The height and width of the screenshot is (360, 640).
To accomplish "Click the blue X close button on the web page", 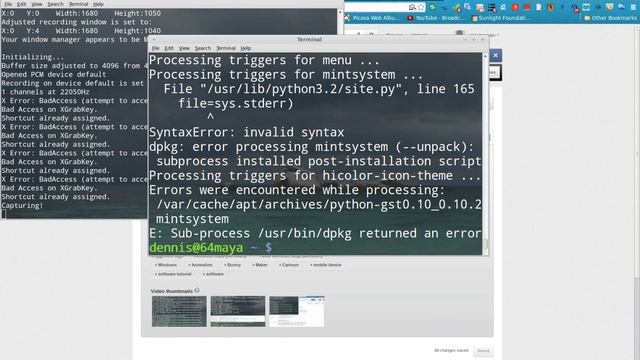I will coord(496,55).
